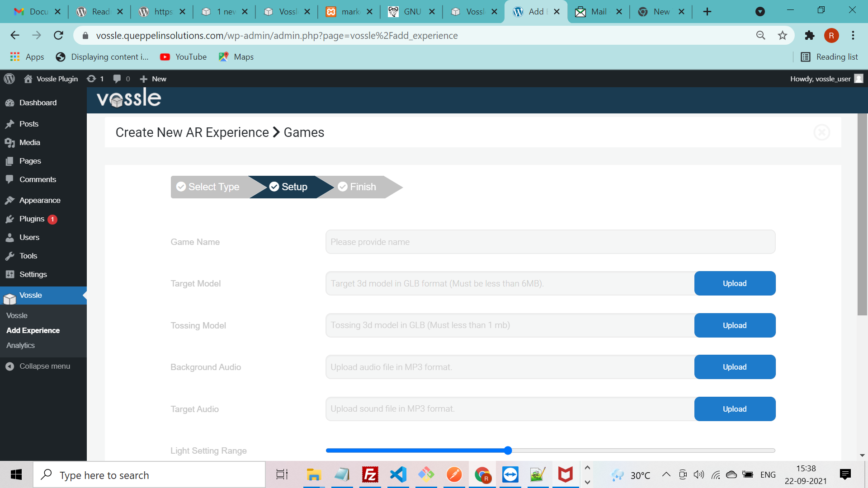The image size is (868, 488).
Task: Open the Maps bookmark
Action: click(236, 57)
